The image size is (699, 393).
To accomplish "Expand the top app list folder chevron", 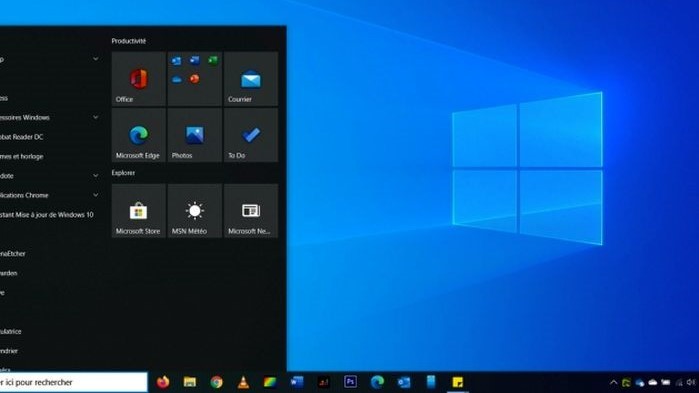I will 96,59.
